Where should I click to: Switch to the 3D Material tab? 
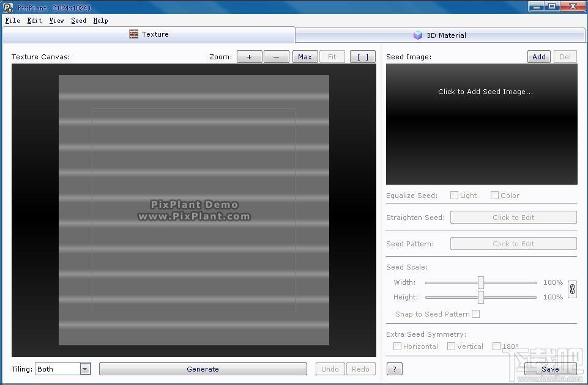440,35
